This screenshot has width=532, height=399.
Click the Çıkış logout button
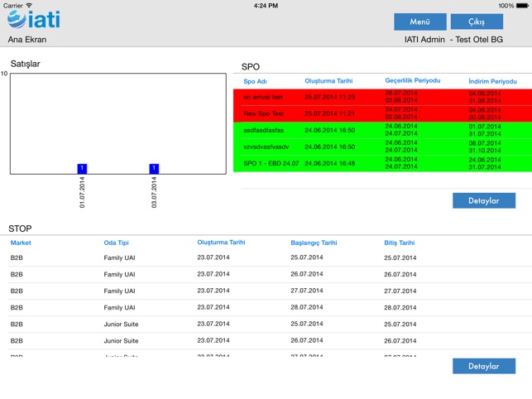click(x=477, y=22)
